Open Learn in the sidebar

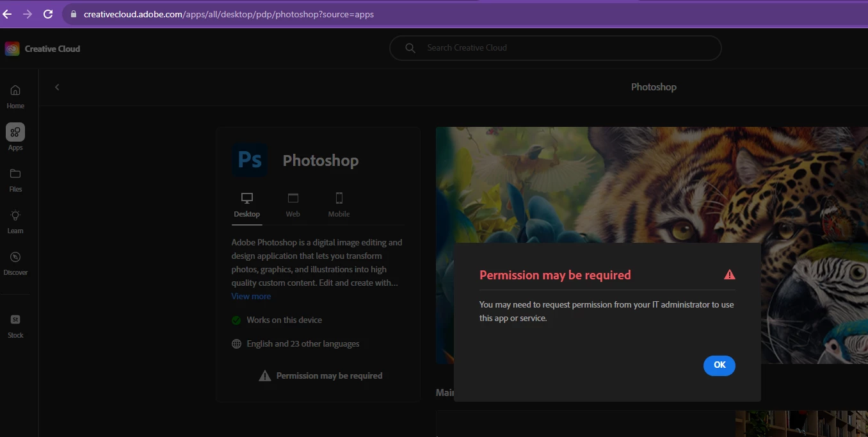15,222
